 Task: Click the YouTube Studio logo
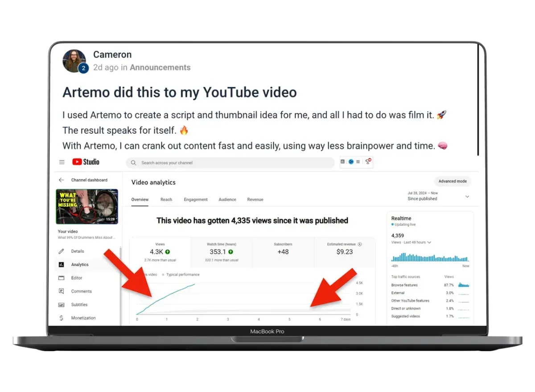point(86,162)
